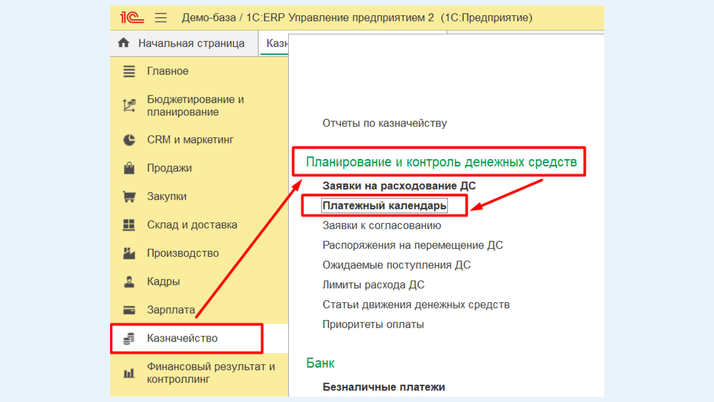Click the Кадры person icon

129,282
